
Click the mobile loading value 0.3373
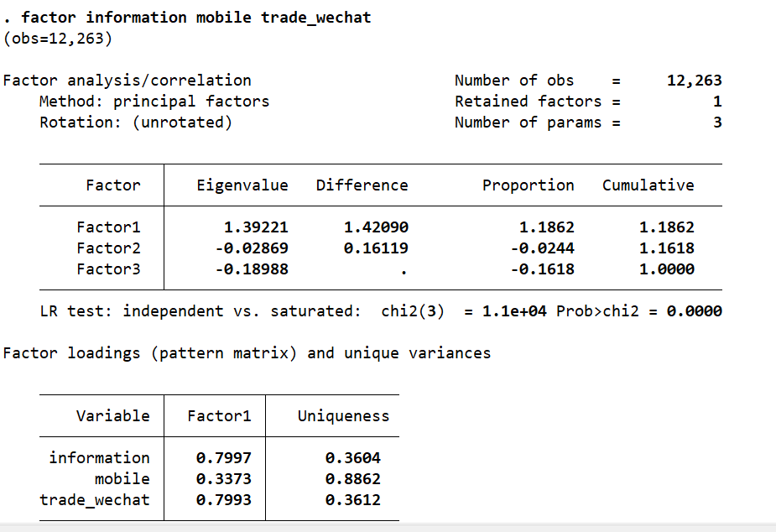click(223, 479)
